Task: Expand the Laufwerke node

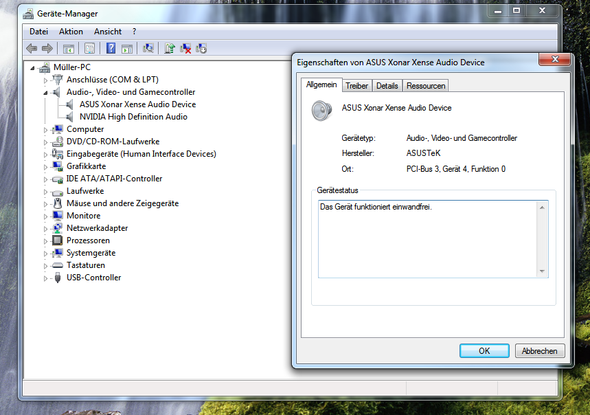Action: coord(46,192)
